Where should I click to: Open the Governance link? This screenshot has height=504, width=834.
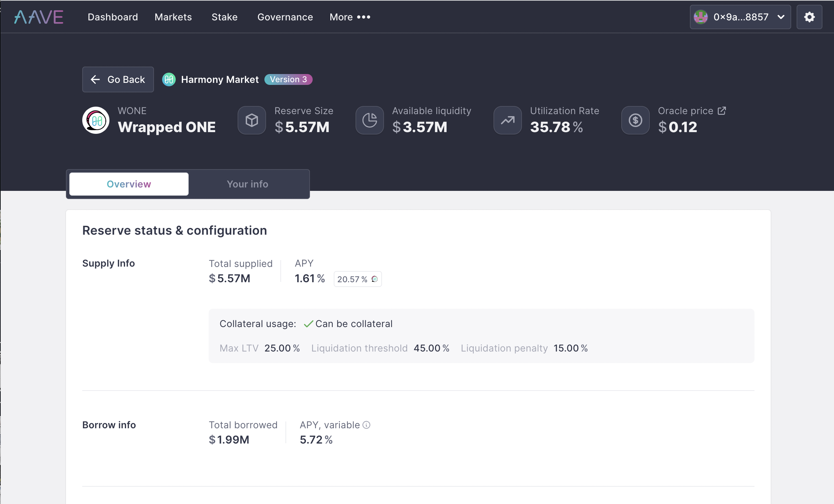tap(285, 17)
